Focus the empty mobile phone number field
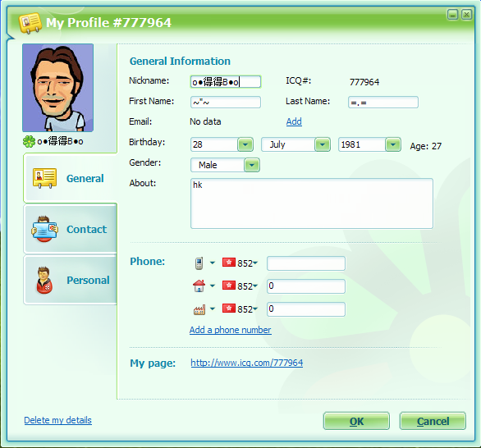This screenshot has height=448, width=481. click(x=306, y=263)
